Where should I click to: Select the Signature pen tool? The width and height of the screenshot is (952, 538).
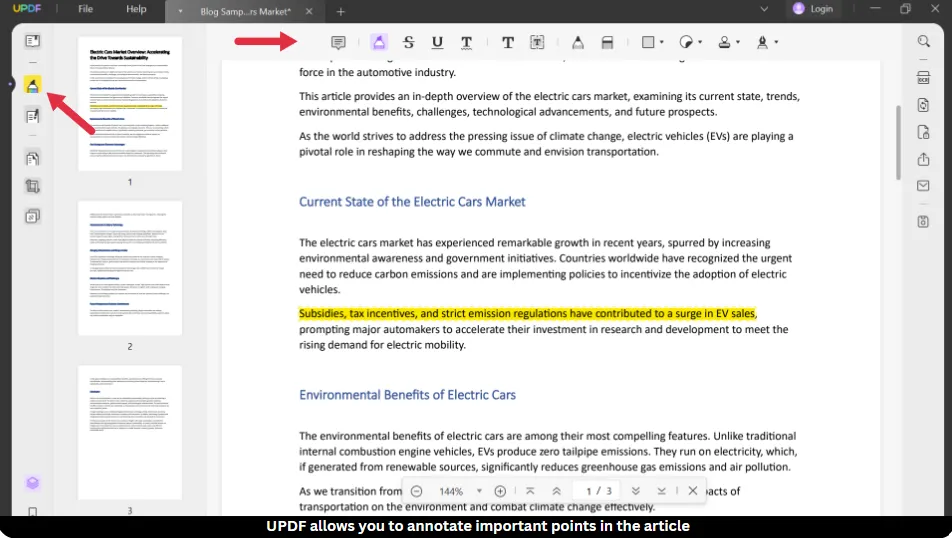[763, 42]
